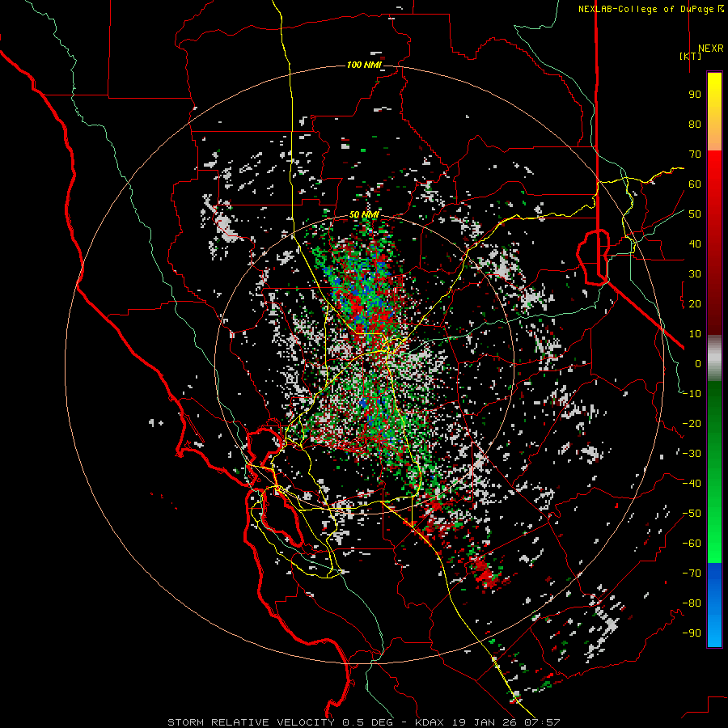Click the 60 value on velocity scale
This screenshot has height=728, width=728.
tap(695, 184)
